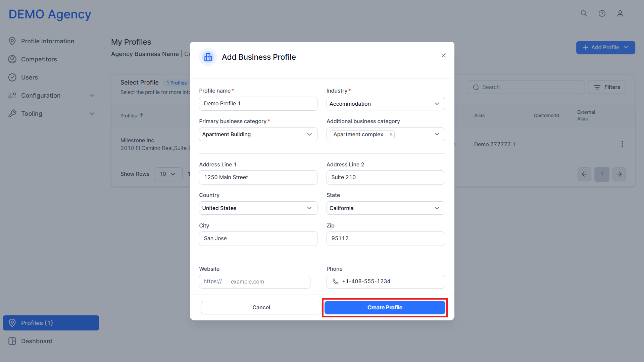The image size is (644, 362).
Task: Go to previous page arrow
Action: [584, 174]
